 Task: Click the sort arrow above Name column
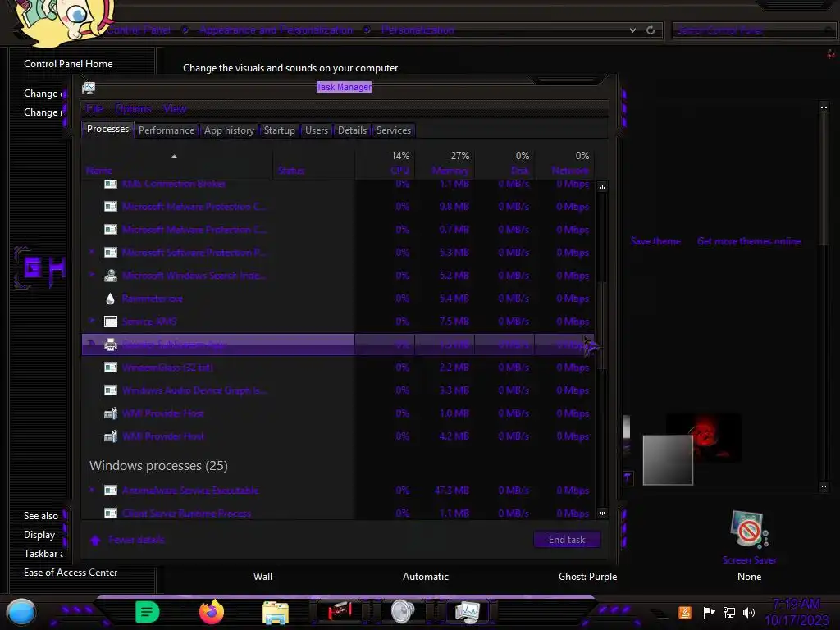point(174,156)
